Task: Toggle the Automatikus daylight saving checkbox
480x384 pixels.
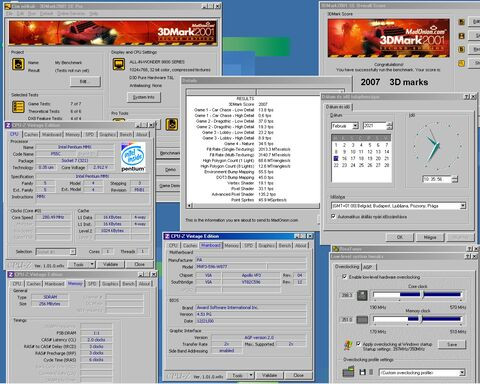Action: click(333, 217)
